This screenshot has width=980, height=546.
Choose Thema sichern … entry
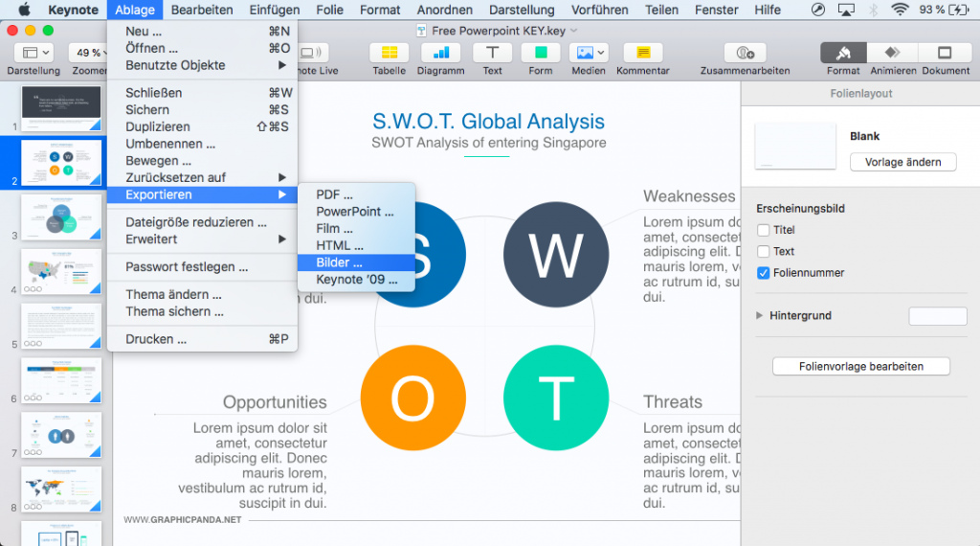click(203, 311)
